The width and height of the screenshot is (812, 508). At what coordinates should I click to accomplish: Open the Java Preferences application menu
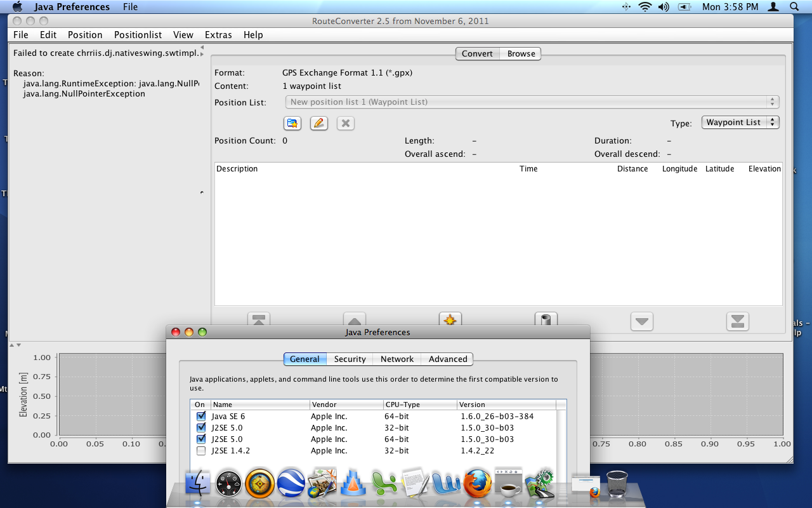click(72, 7)
